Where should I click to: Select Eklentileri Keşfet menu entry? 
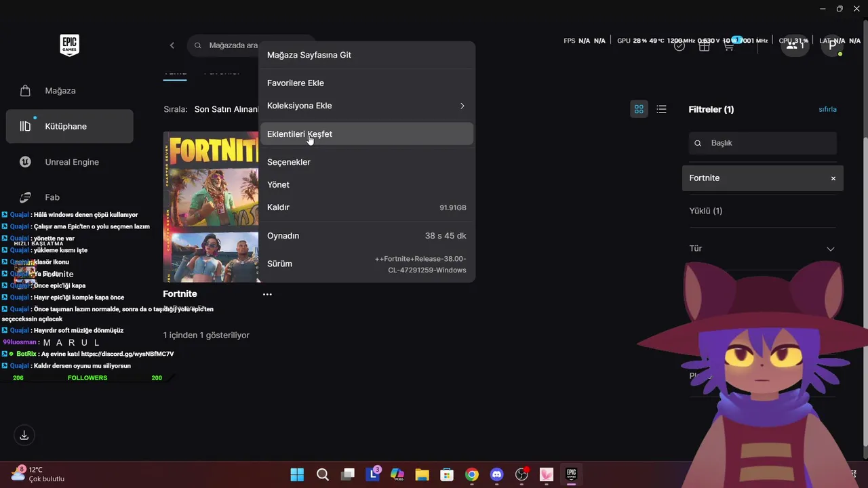point(367,134)
